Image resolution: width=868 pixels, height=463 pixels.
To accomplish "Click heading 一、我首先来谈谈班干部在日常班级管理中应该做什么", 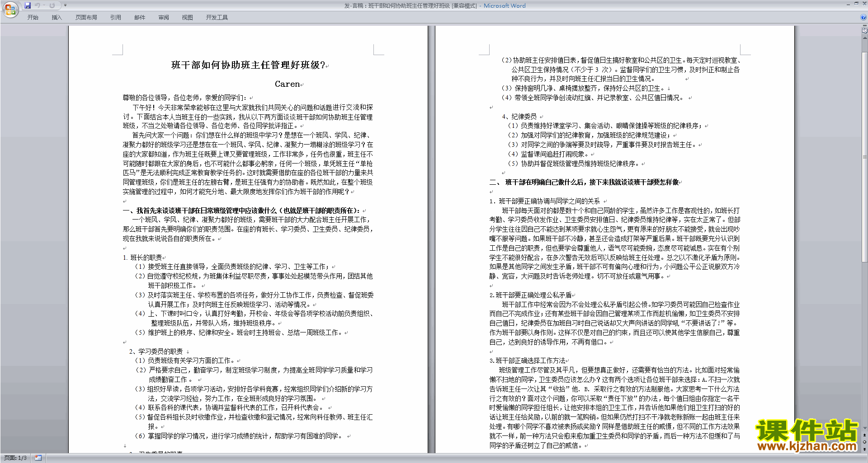I will [x=241, y=210].
